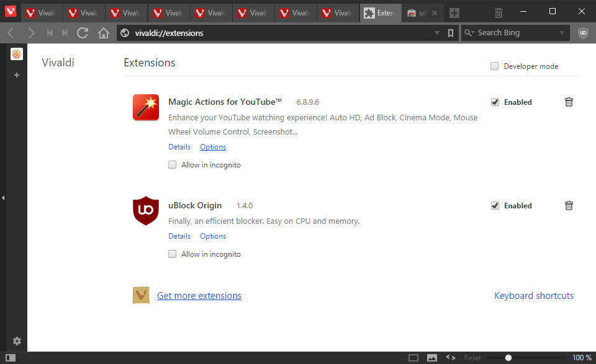Image resolution: width=596 pixels, height=364 pixels.
Task: Open Keyboard shortcuts link
Action: (534, 296)
